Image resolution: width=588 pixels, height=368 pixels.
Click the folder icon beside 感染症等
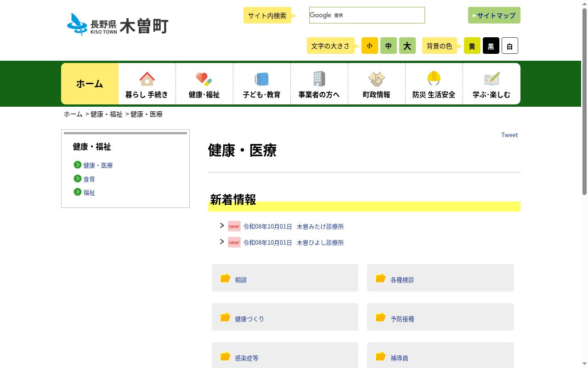(225, 356)
